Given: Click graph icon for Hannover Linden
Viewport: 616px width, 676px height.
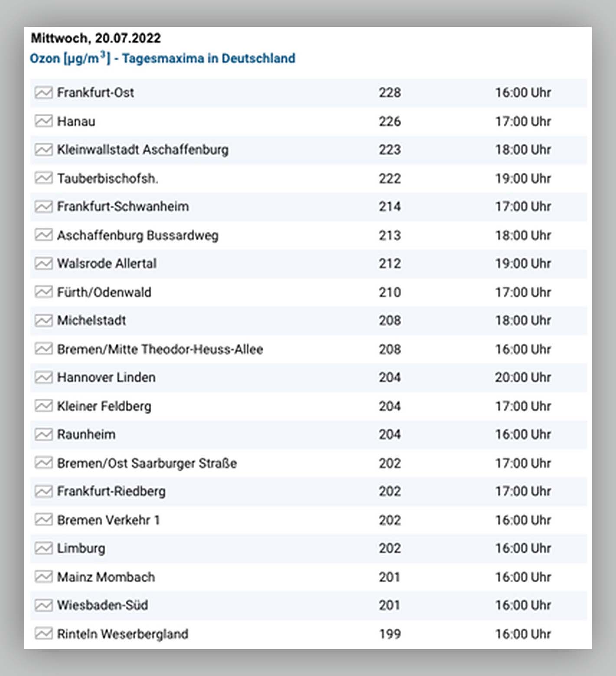Looking at the screenshot, I should click(x=43, y=378).
